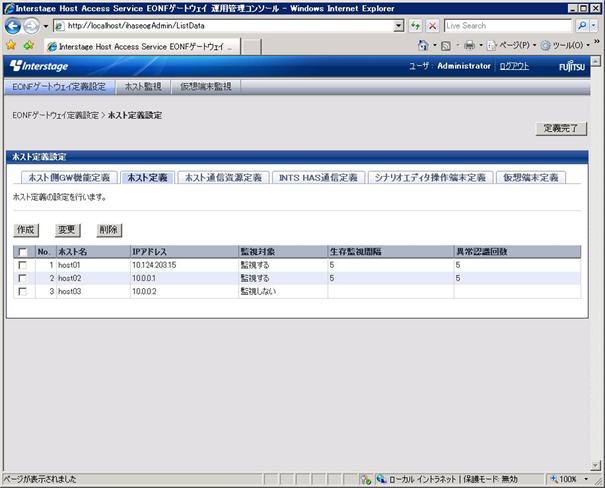Select the Interstage Host Access Service browser tab
605x488 pixels.
pyautogui.click(x=142, y=47)
